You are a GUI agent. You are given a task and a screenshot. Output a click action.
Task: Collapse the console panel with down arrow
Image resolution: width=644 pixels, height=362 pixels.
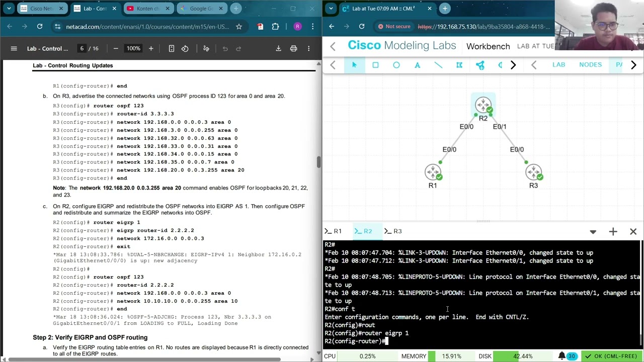(x=593, y=232)
